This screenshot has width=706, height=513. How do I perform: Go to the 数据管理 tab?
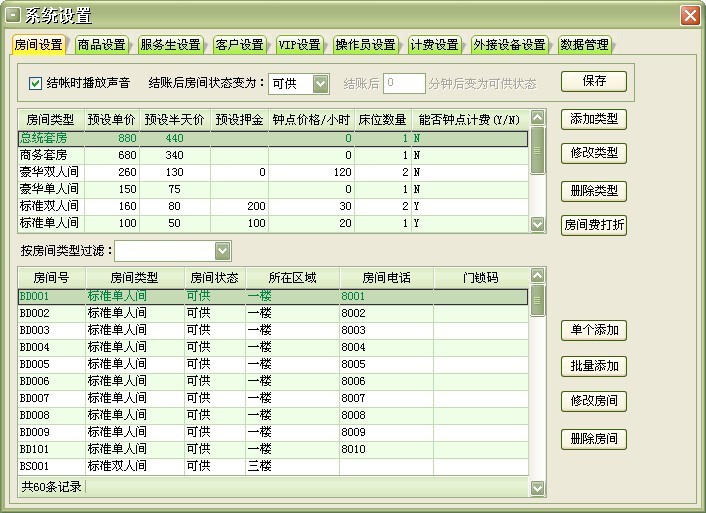pos(584,45)
